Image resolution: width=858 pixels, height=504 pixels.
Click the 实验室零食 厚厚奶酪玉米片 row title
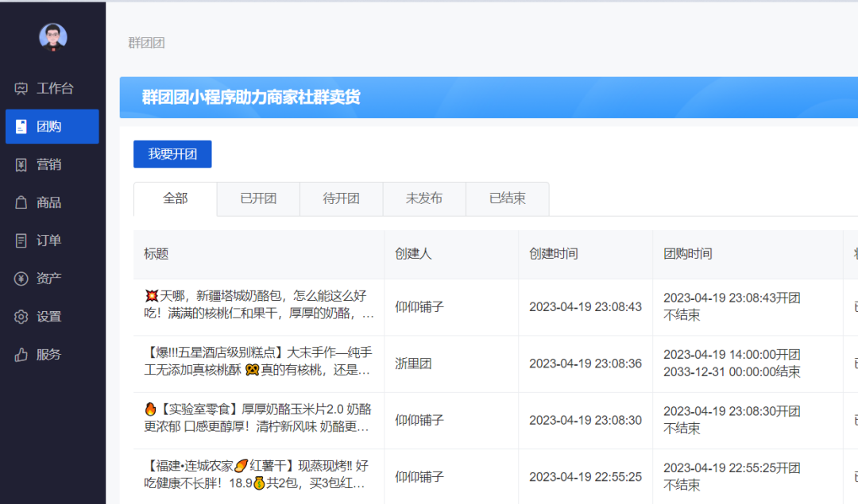[259, 419]
